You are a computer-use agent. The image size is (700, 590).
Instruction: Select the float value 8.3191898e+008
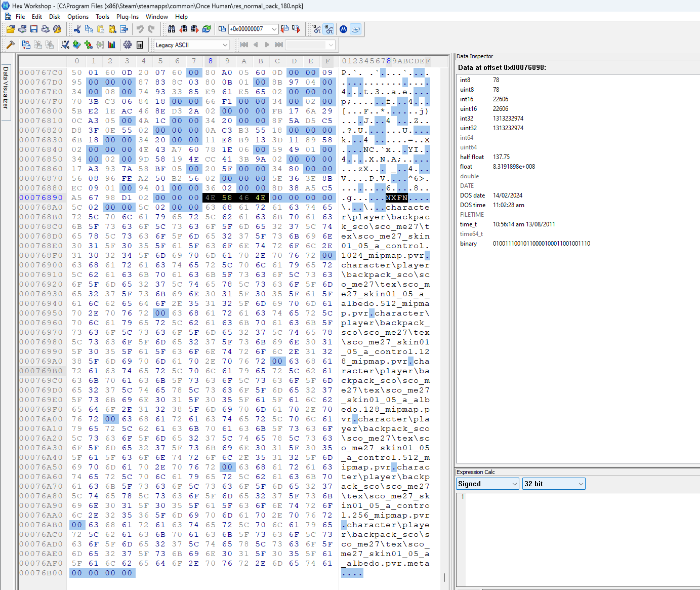click(514, 167)
